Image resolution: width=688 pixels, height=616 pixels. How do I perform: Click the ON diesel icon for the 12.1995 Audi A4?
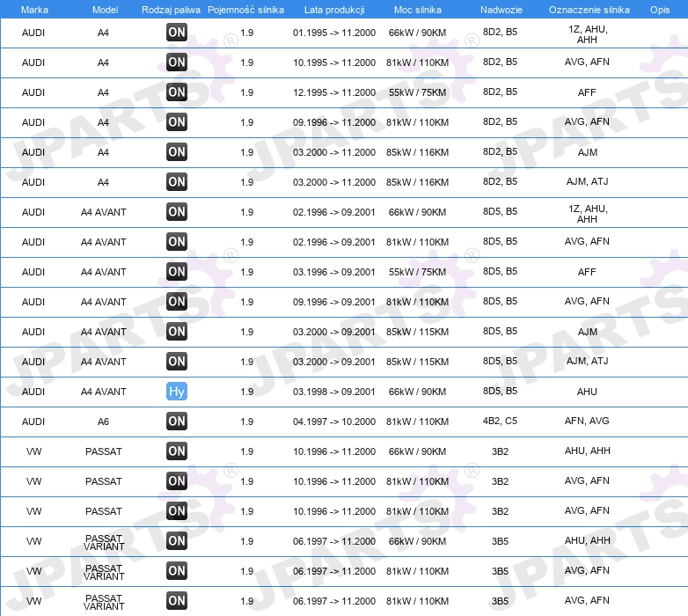[x=177, y=92]
